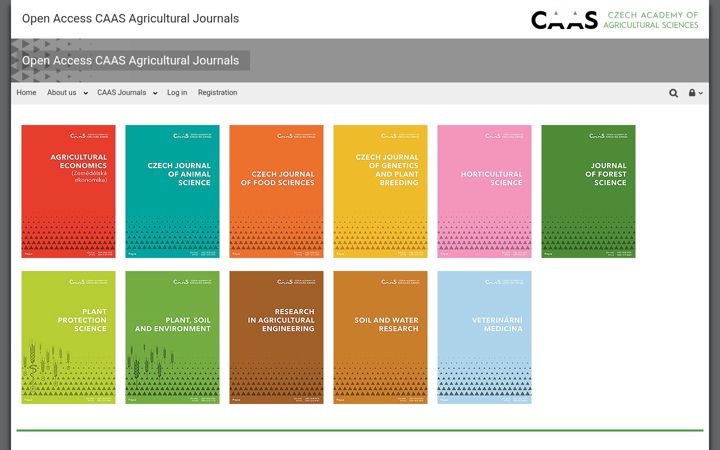This screenshot has height=450, width=720.
Task: Open the About us menu
Action: pos(62,92)
